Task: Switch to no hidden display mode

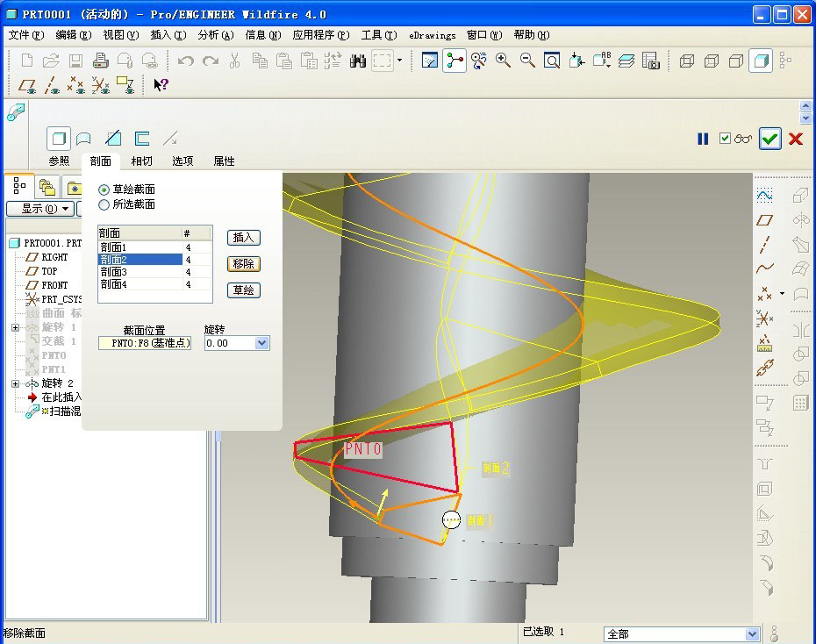Action: click(x=736, y=61)
